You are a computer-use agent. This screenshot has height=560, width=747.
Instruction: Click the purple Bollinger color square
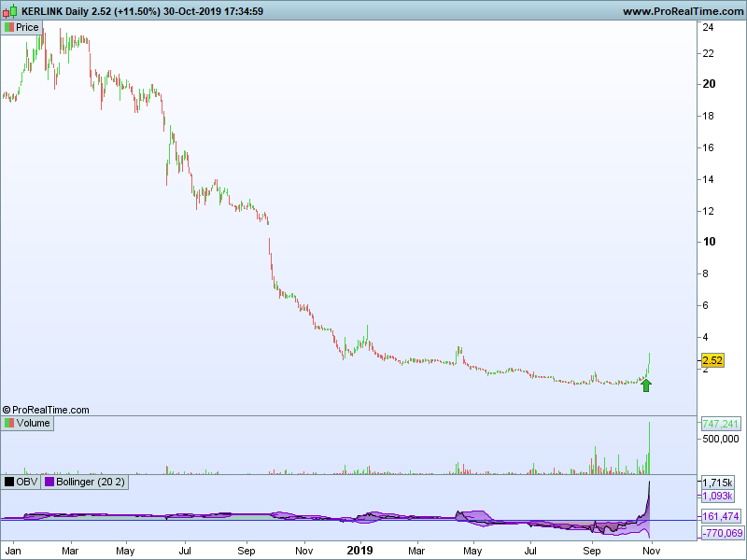click(x=49, y=482)
